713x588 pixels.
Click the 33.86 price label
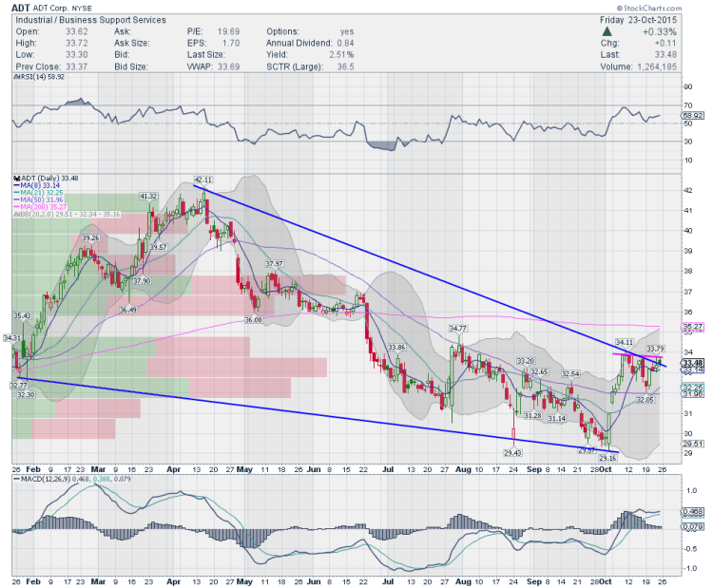click(x=396, y=347)
